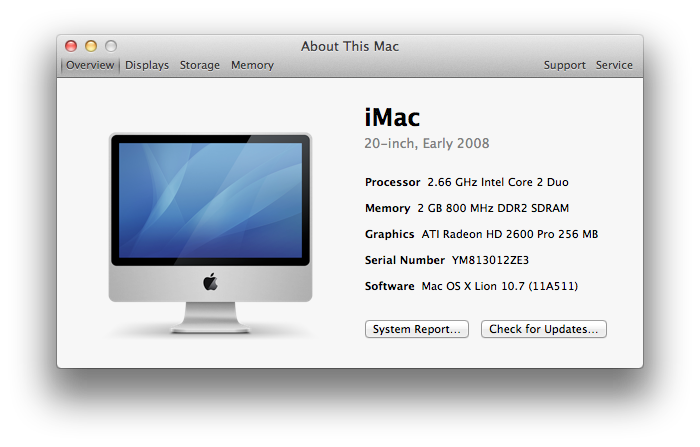Screen dimensions: 700x447
Task: Open the Service section
Action: click(614, 65)
